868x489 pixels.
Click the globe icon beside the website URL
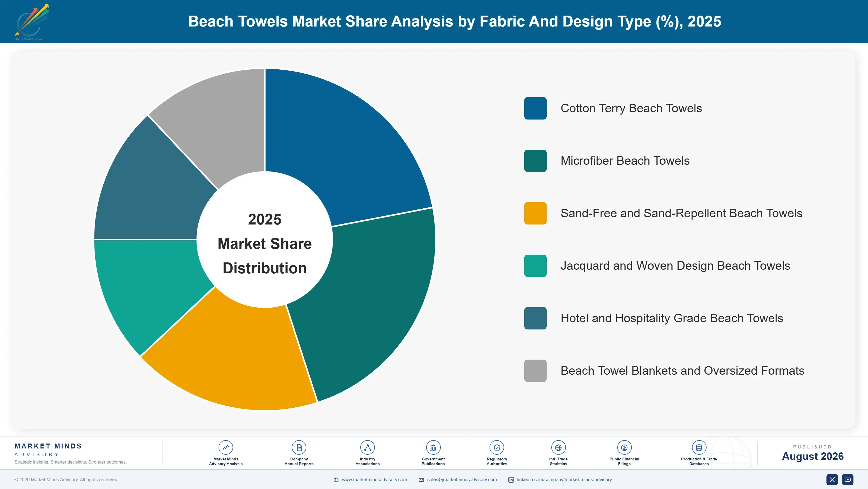point(336,480)
